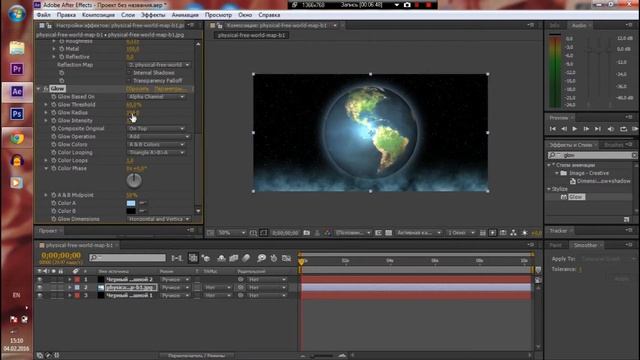
Task: Toggle motion blur icon in timeline toolbar
Action: pos(246,258)
